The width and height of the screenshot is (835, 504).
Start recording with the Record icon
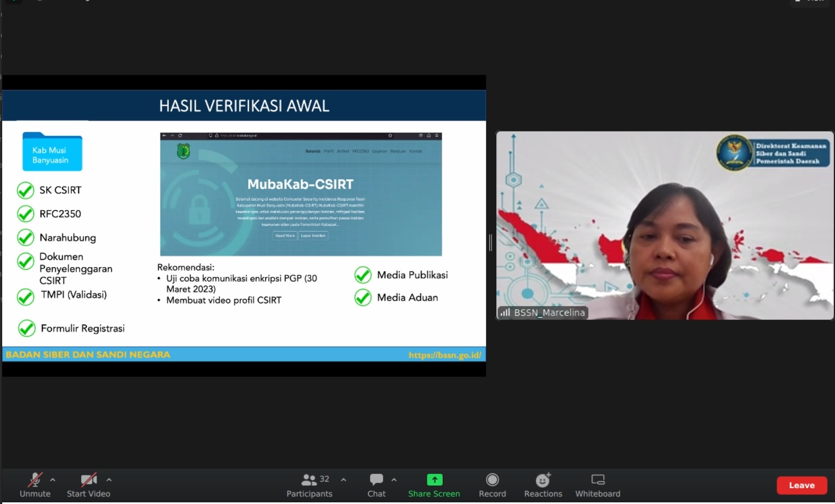[492, 480]
